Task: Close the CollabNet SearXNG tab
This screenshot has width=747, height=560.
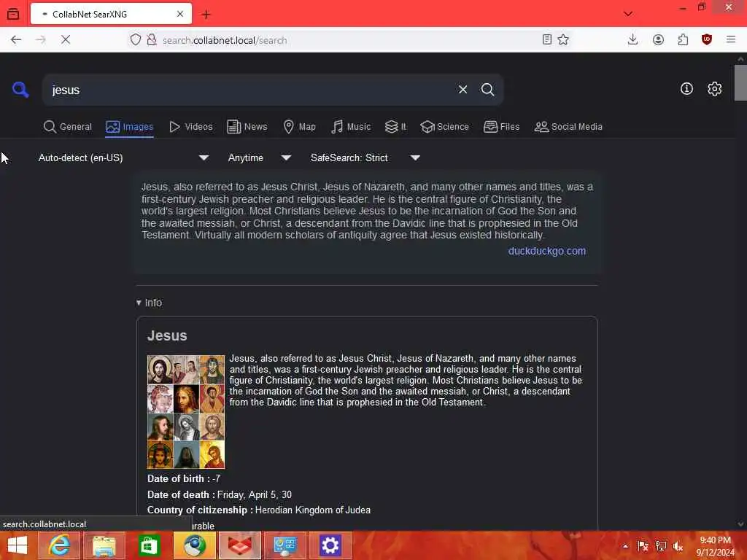Action: click(180, 15)
